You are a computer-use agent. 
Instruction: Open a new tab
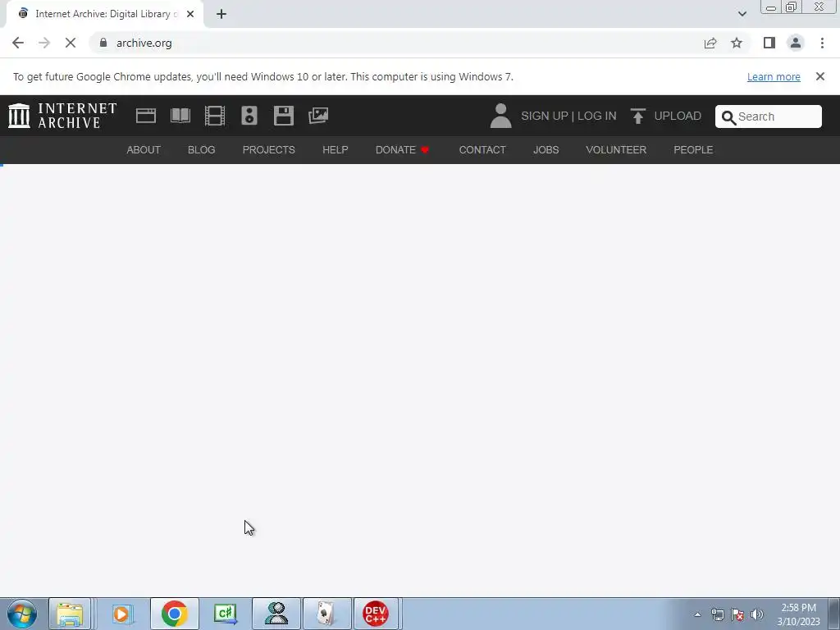(x=221, y=14)
